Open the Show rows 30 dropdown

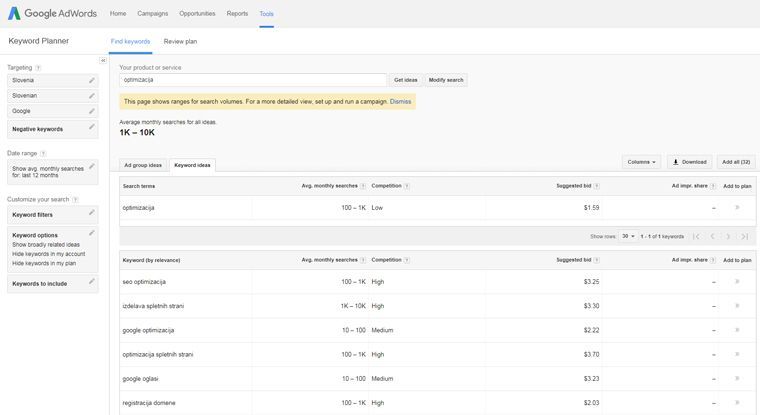[x=628, y=236]
